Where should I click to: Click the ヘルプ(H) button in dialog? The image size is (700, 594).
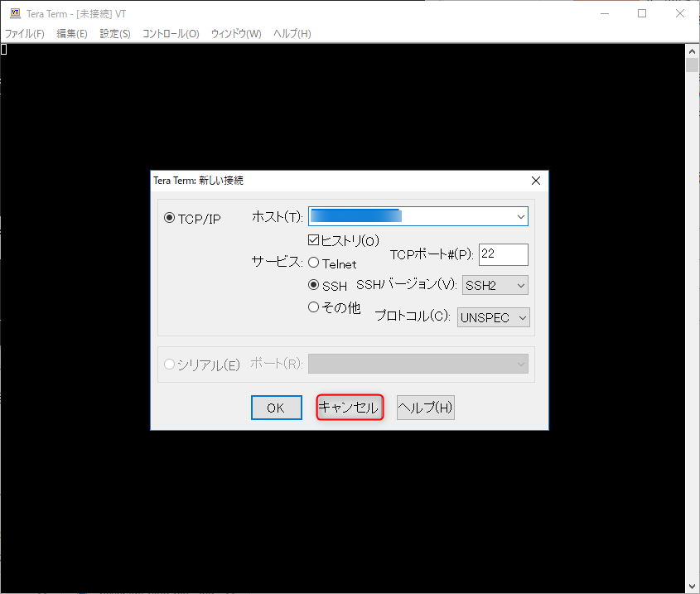click(426, 408)
